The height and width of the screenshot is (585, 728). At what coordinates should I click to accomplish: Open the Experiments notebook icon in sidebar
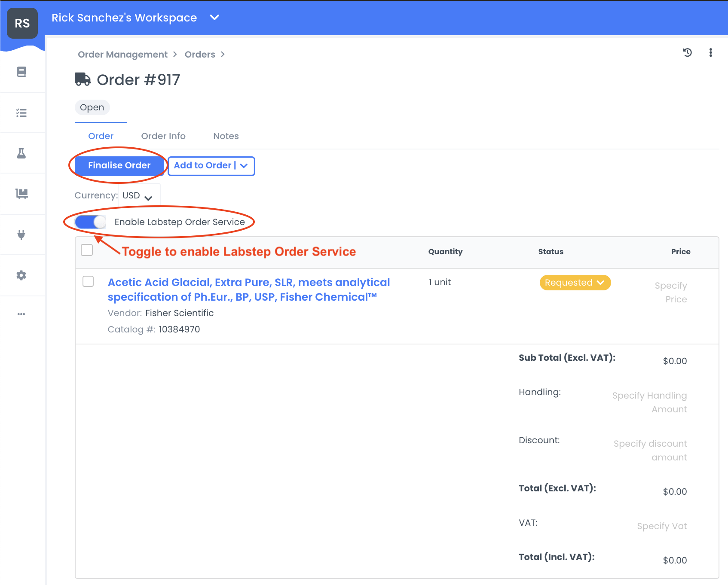tap(21, 72)
